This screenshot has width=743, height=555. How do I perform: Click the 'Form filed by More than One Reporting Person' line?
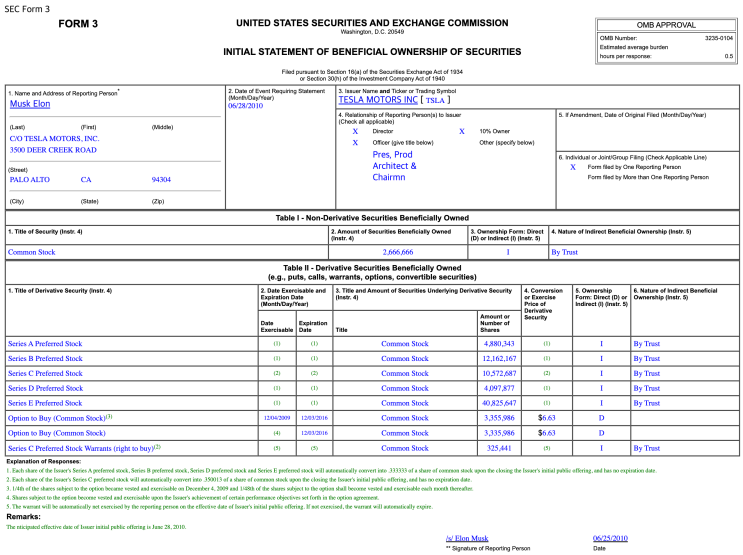[x=648, y=177]
